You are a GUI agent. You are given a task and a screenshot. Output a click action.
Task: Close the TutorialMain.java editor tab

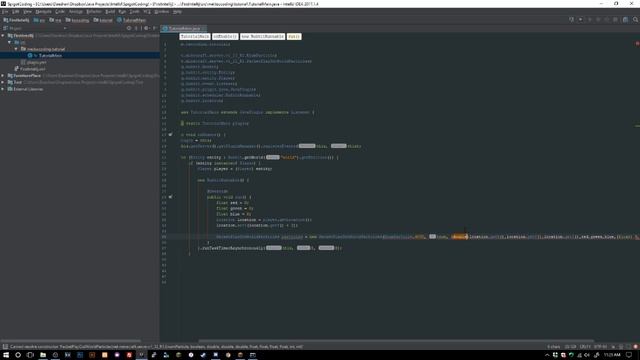pos(204,29)
